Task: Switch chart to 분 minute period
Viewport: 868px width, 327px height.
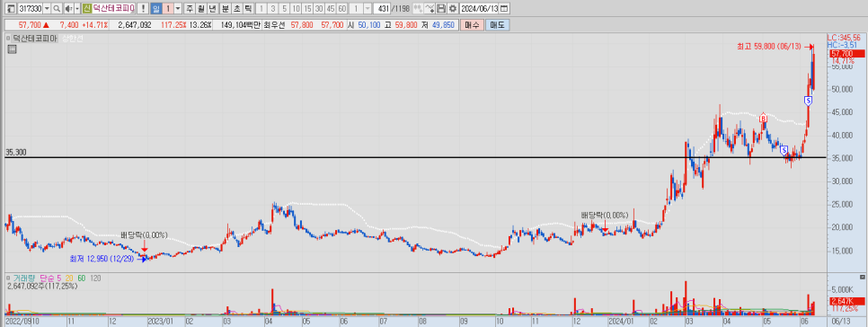Action: pos(226,9)
